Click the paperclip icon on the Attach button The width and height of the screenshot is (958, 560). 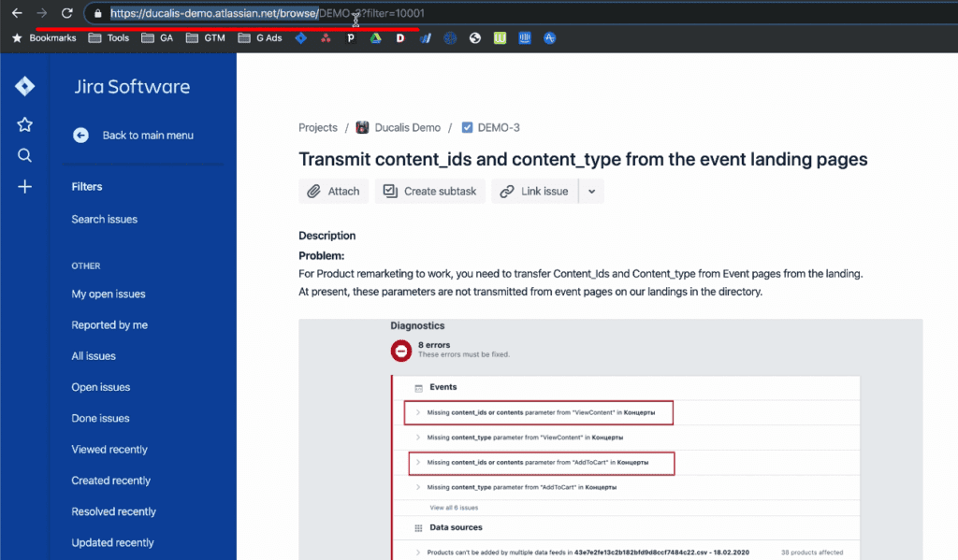[315, 191]
